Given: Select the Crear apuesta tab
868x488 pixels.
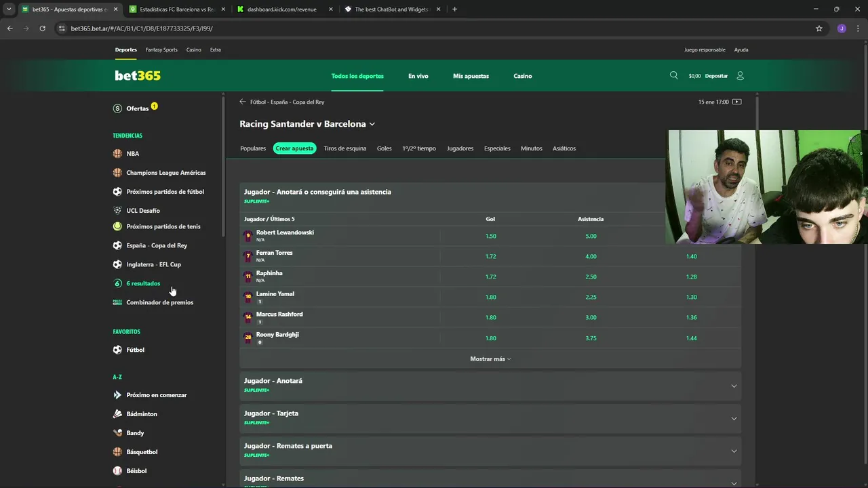Looking at the screenshot, I should click(295, 148).
